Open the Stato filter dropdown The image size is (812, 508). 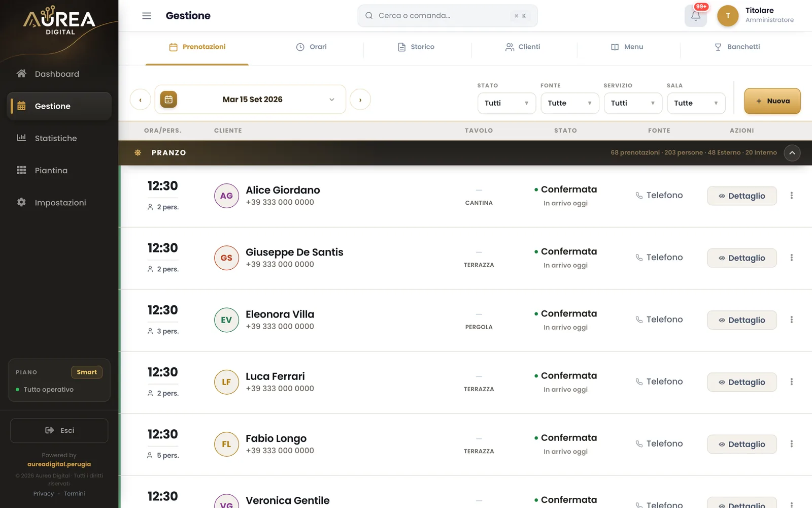pos(506,103)
